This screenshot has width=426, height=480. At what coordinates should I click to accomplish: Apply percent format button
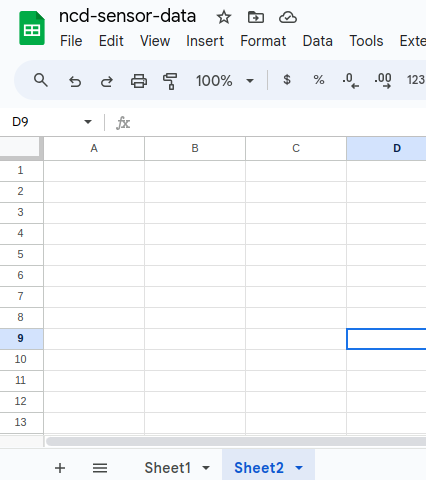pos(319,80)
